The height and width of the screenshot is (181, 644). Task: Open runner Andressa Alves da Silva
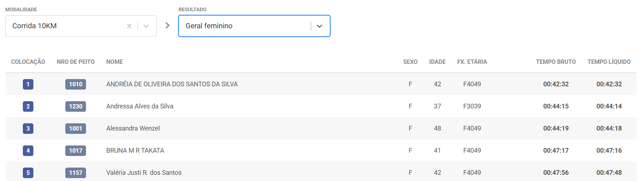pyautogui.click(x=140, y=106)
